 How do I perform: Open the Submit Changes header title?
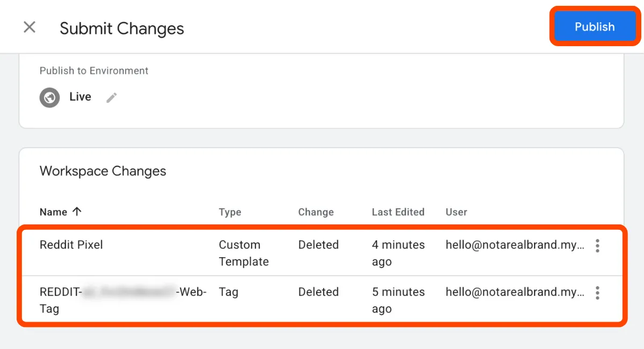tap(122, 28)
